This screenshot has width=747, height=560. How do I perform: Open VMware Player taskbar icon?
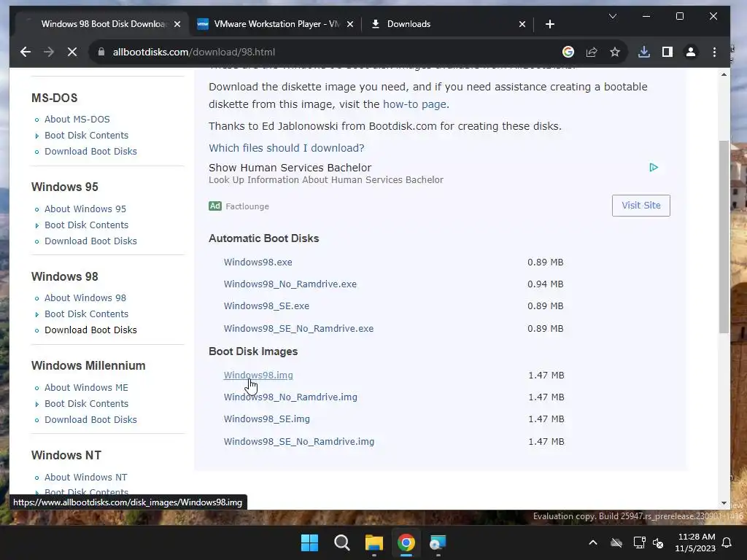[x=438, y=542]
